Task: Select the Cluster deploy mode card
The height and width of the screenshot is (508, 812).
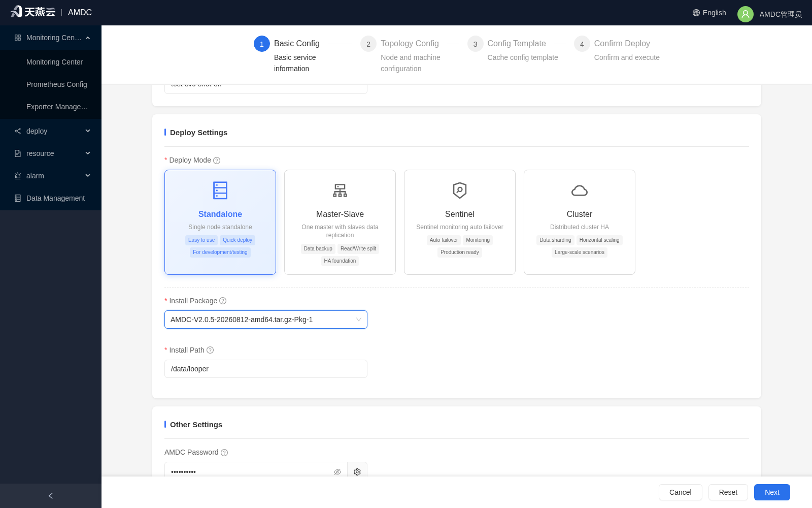Action: (x=580, y=222)
